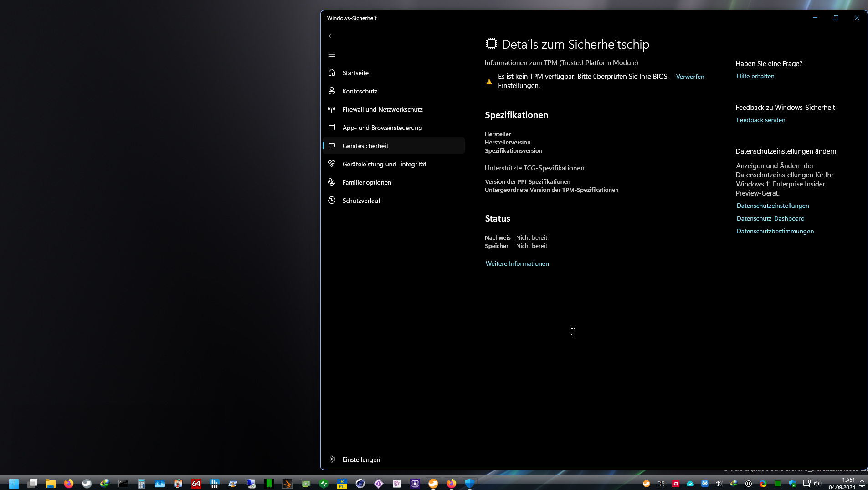Open Task View on the taskbar
Viewport: 868px width, 490px height.
32,483
